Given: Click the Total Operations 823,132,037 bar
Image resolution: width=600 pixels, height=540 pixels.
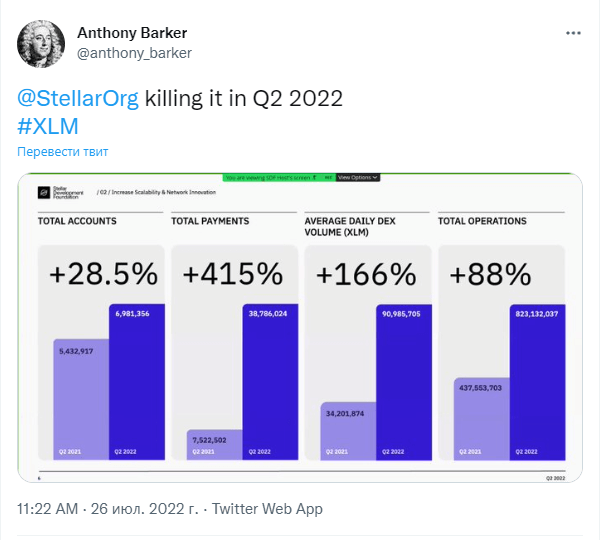Looking at the screenshot, I should tap(537, 382).
